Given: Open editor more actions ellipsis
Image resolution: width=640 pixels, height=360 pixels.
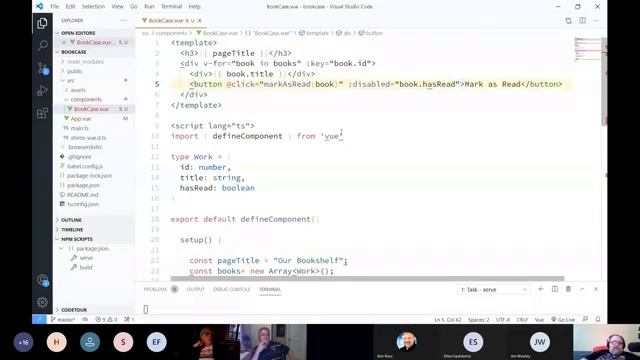Looking at the screenshot, I should (596, 20).
